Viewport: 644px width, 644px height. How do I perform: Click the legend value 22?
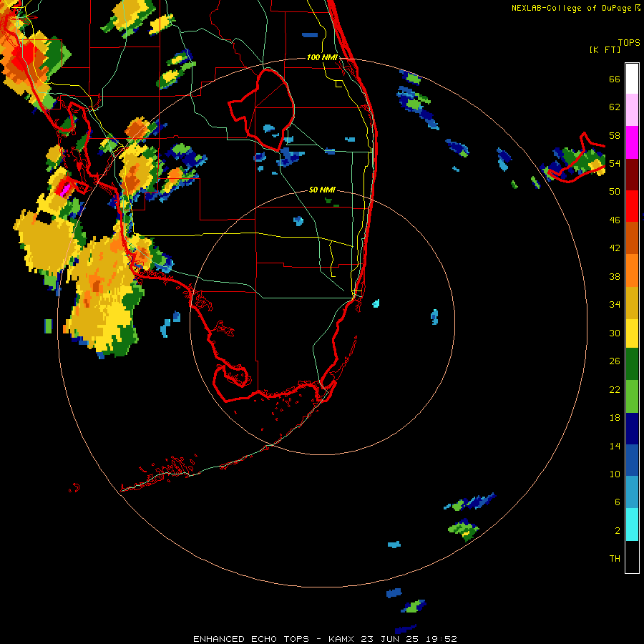(x=615, y=389)
